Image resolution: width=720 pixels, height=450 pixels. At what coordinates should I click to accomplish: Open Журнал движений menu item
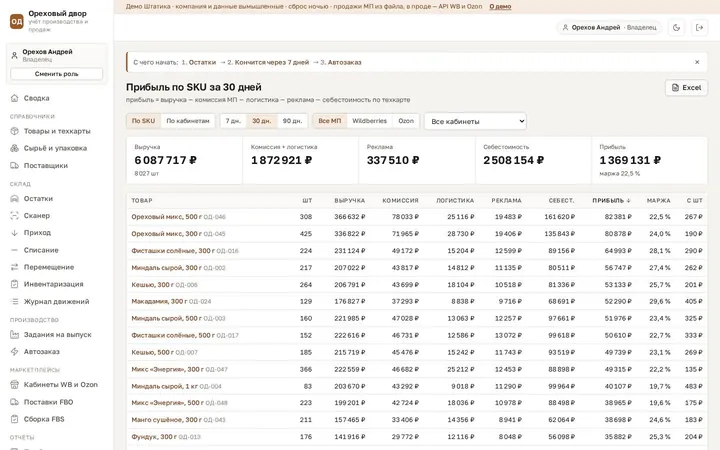(57, 301)
